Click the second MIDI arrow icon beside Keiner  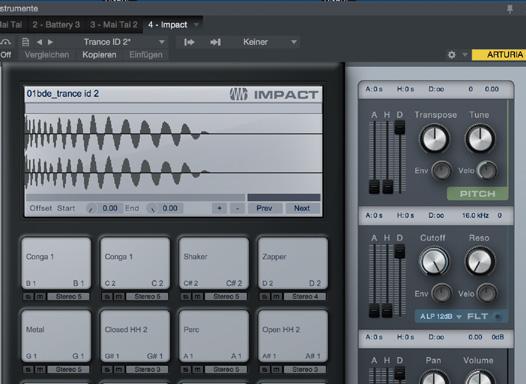click(x=215, y=42)
